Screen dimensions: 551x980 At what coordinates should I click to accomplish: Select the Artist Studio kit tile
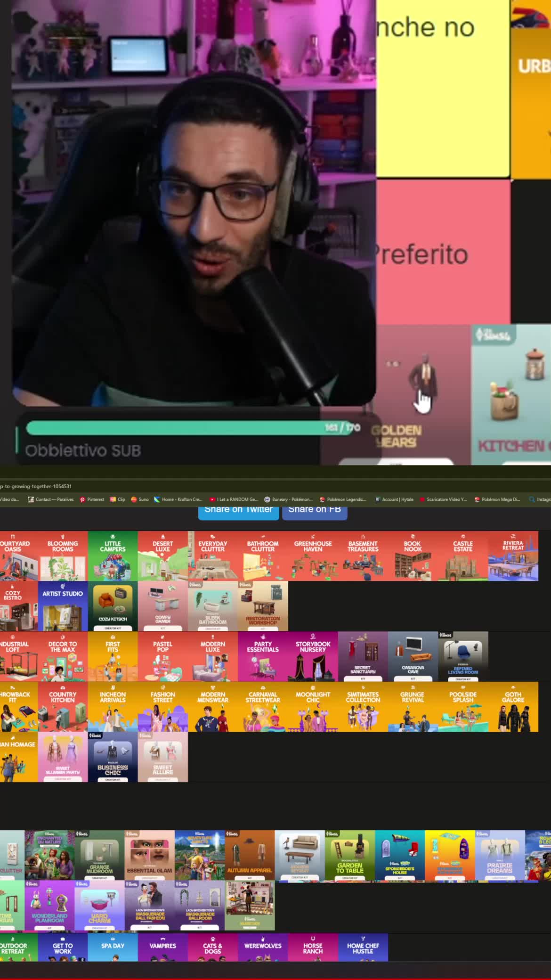click(x=63, y=606)
